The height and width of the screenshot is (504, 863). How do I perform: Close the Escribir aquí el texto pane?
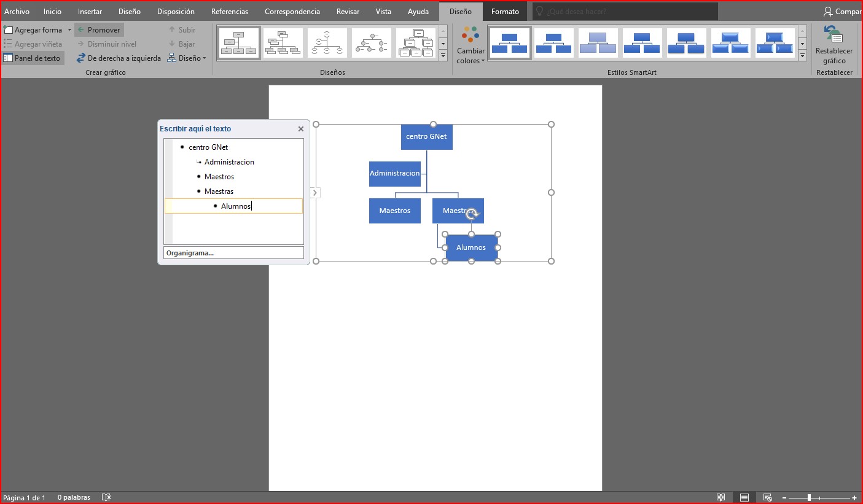(x=301, y=129)
